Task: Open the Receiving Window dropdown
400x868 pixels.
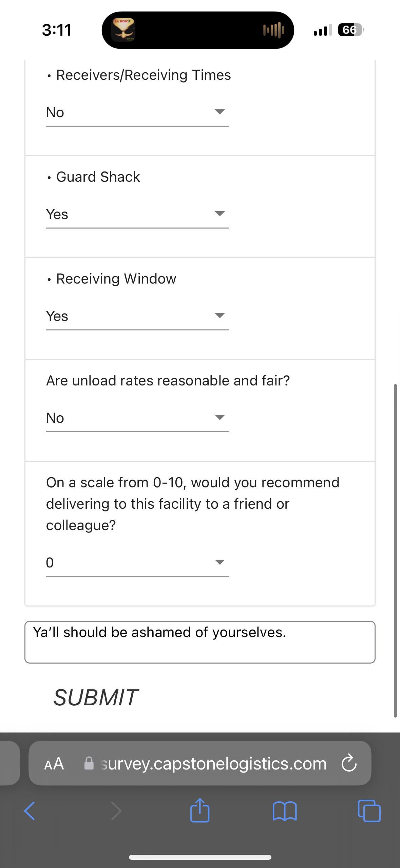Action: 137,316
